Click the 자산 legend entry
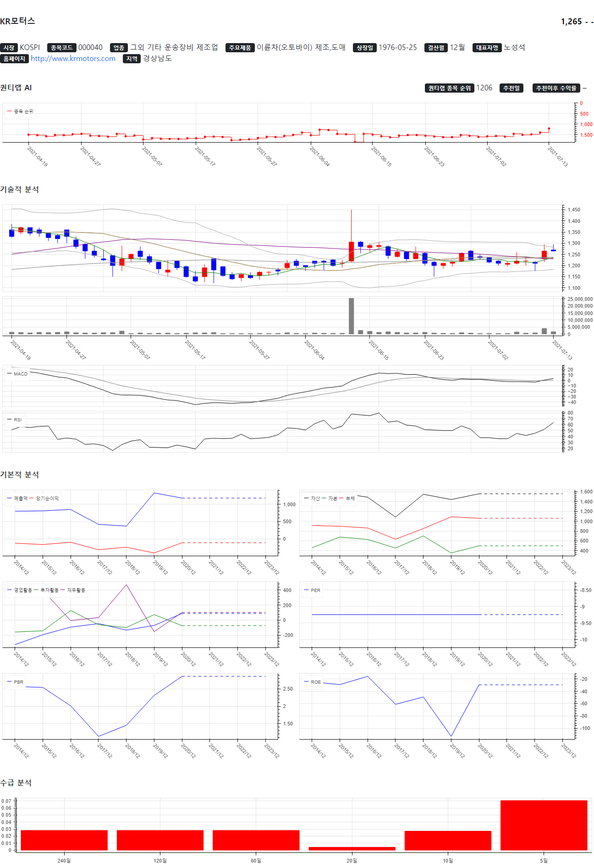This screenshot has height=868, width=594. 312,498
